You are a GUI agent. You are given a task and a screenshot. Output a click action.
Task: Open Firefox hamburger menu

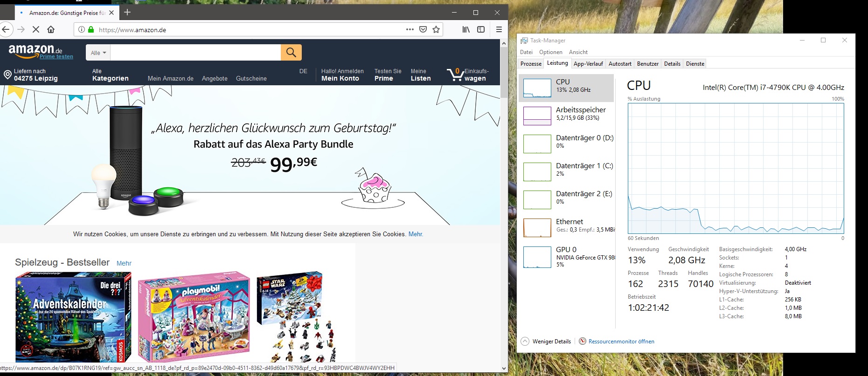pos(499,29)
